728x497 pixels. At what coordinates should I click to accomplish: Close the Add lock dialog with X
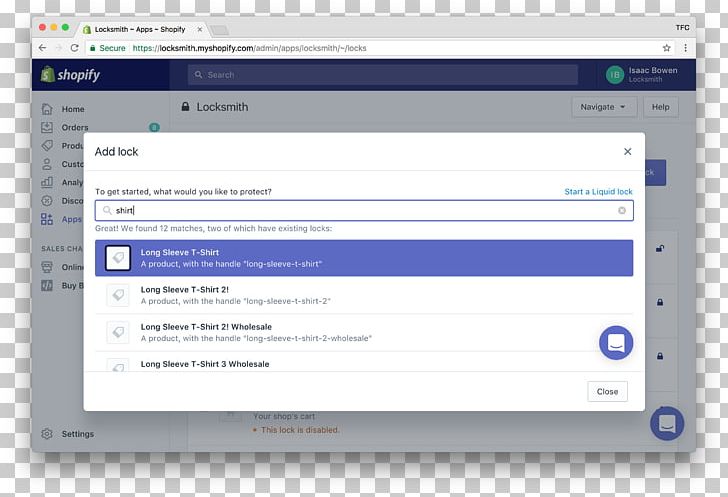coord(627,152)
